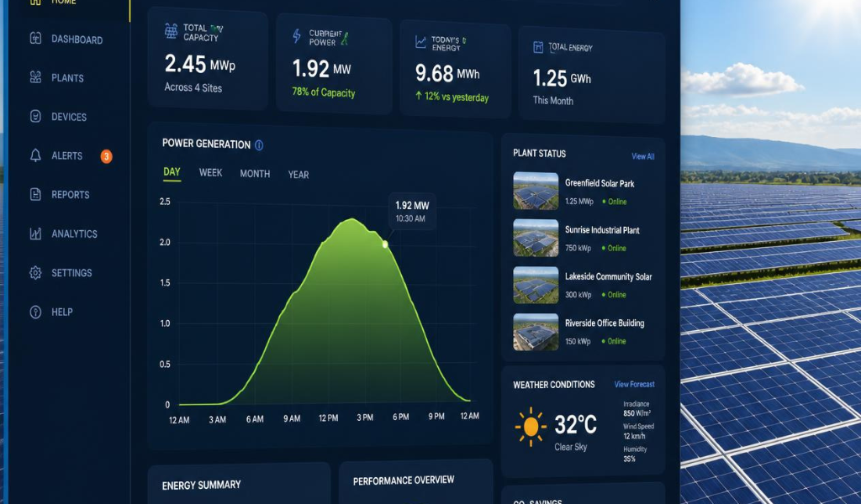Image resolution: width=861 pixels, height=504 pixels.
Task: Click the Help question icon
Action: pos(35,312)
